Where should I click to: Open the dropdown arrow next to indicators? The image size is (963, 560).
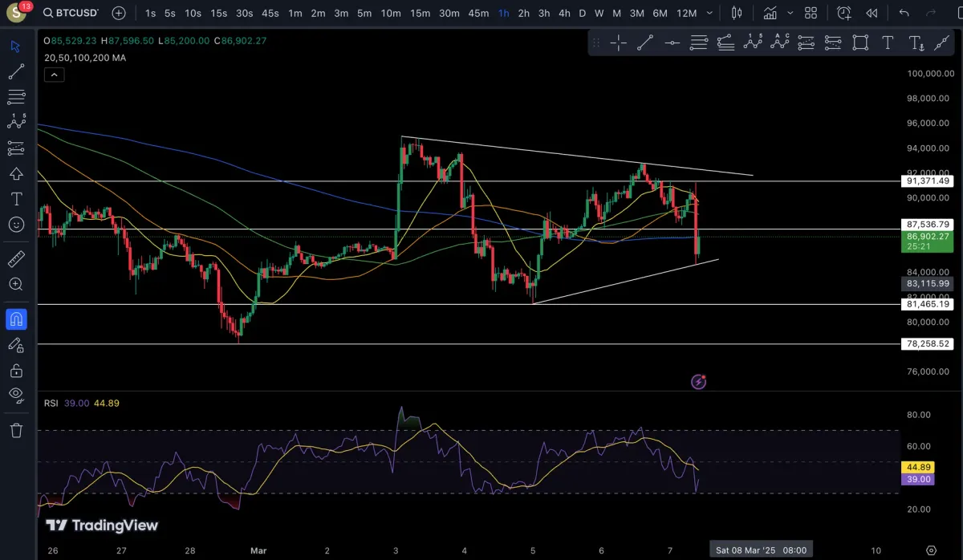coord(790,13)
